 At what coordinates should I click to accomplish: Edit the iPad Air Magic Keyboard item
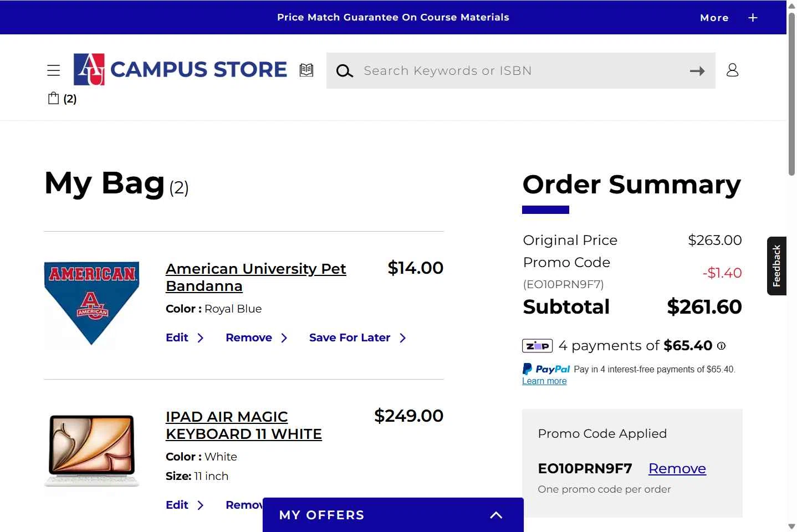pos(185,505)
